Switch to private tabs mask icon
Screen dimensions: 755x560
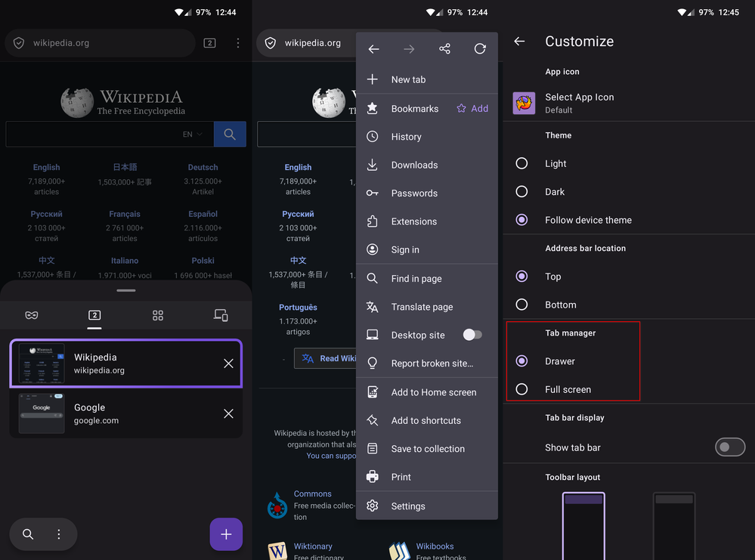32,315
